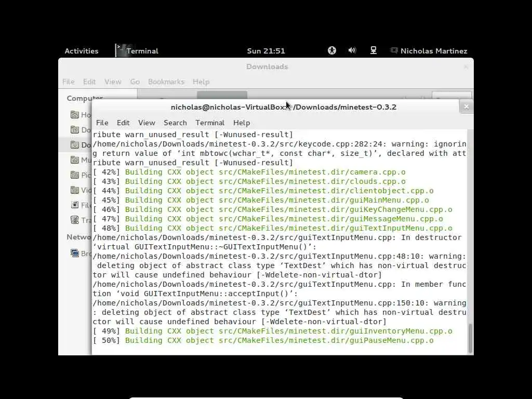The height and width of the screenshot is (399, 532).
Task: Click the line building clouds.cpp.o at 43%
Action: [x=249, y=181]
